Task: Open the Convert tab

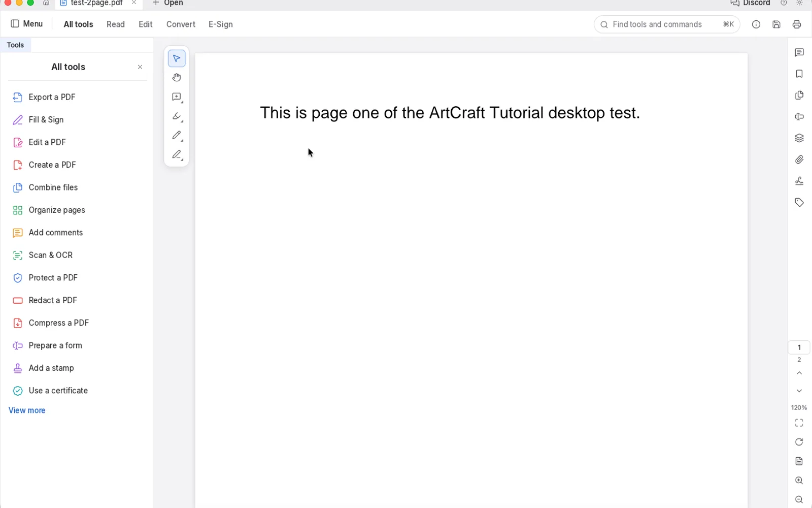Action: coord(181,24)
